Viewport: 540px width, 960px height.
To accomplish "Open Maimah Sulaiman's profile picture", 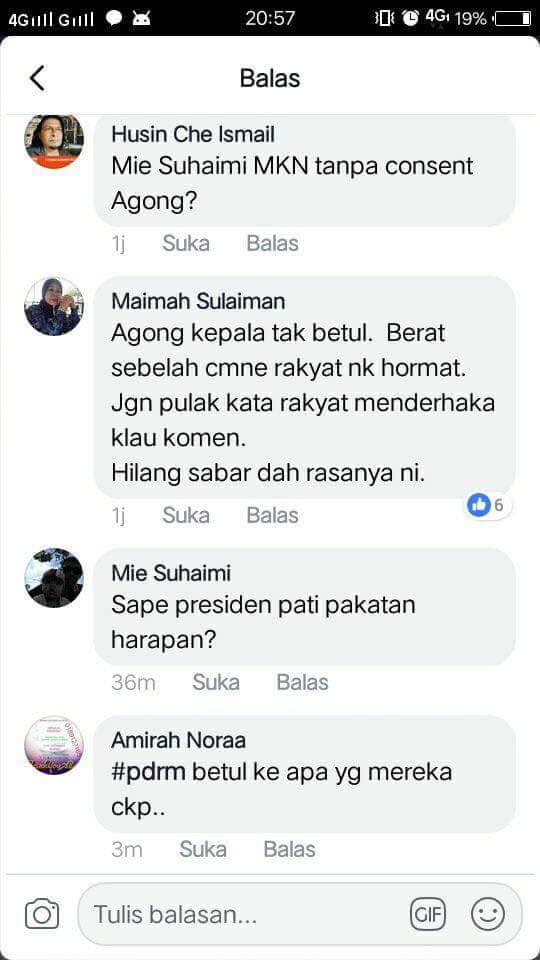I will tap(54, 306).
